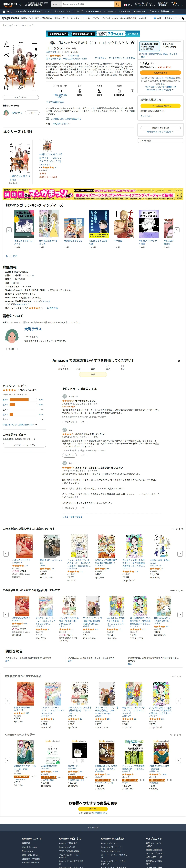Click next arrow in 無料マンガ ランキング carousel
186x868 pixels.
coord(177,230)
